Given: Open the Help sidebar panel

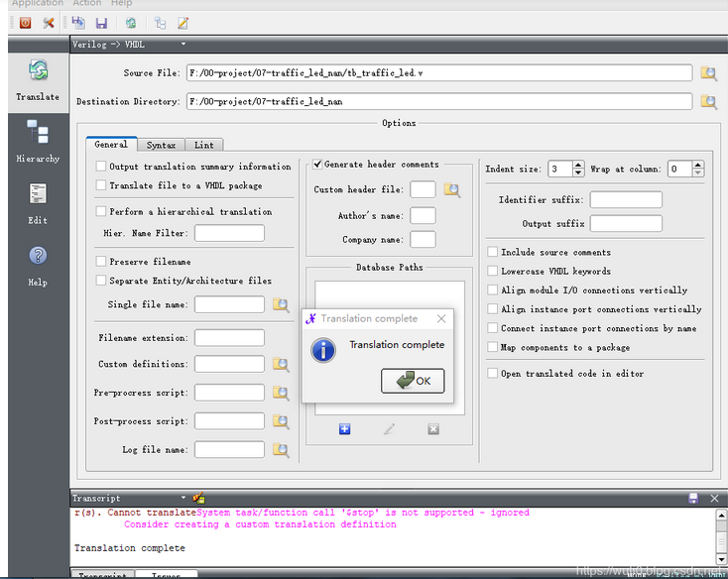Looking at the screenshot, I should coord(38,267).
